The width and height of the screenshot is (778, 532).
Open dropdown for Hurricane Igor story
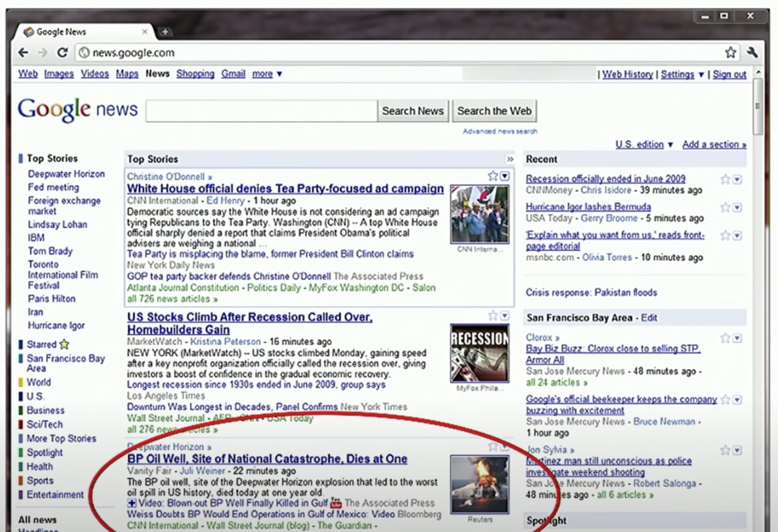tap(737, 208)
